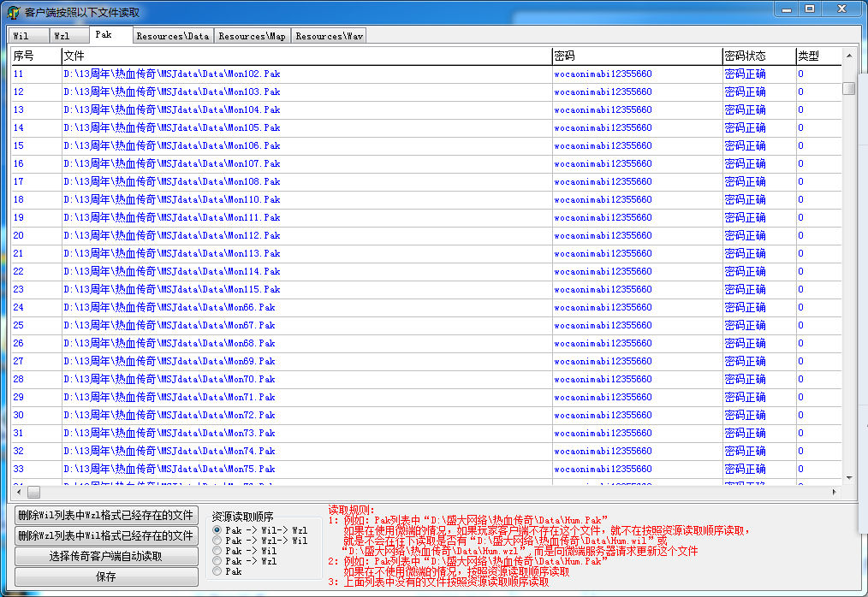Select radio option Pak -> Wil
Viewport: 868px width, 597px height.
(x=245, y=551)
